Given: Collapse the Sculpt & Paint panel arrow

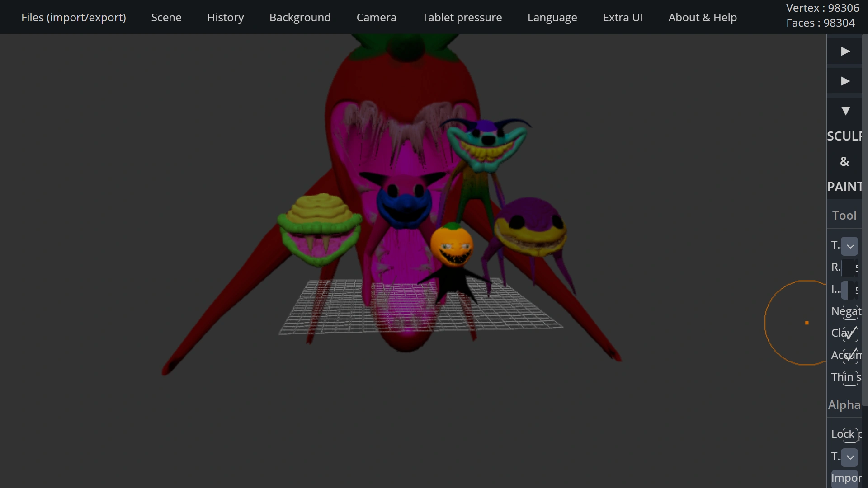Looking at the screenshot, I should pos(844,111).
